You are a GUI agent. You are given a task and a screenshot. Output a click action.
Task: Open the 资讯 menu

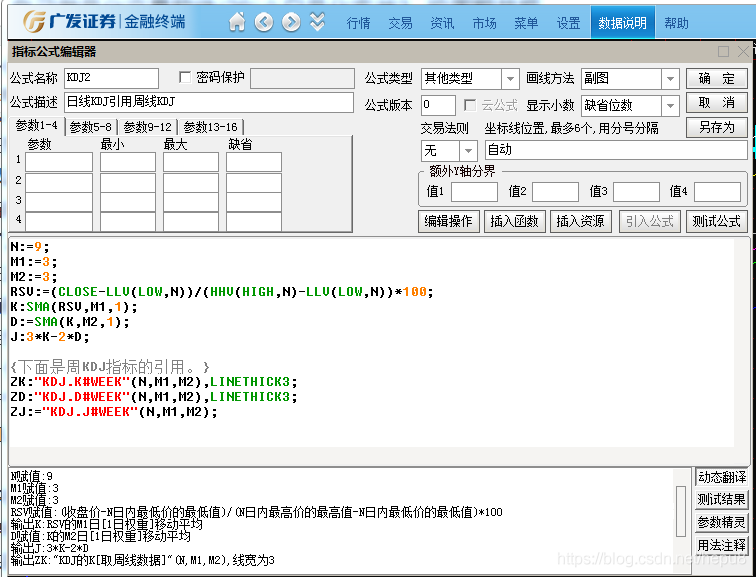(x=442, y=23)
